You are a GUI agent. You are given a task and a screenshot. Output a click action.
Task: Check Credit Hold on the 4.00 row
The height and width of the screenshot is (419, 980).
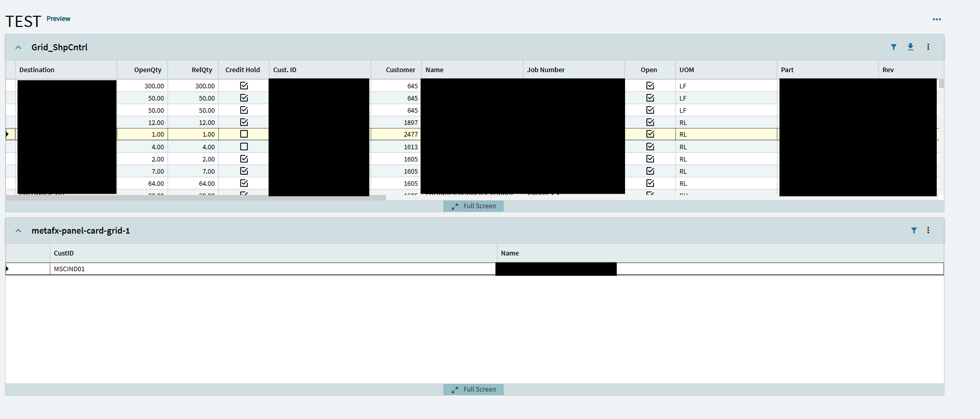click(x=244, y=147)
